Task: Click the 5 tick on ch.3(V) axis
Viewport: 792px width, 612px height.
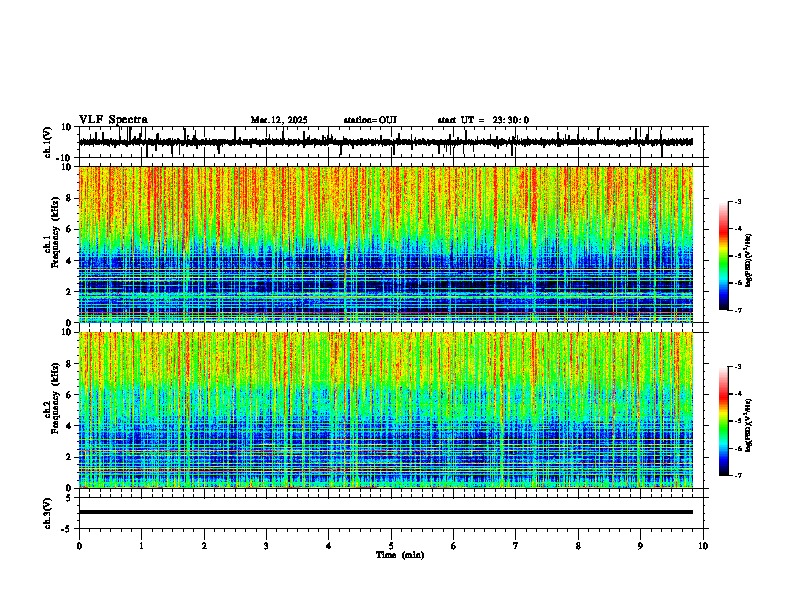Action: 69,498
